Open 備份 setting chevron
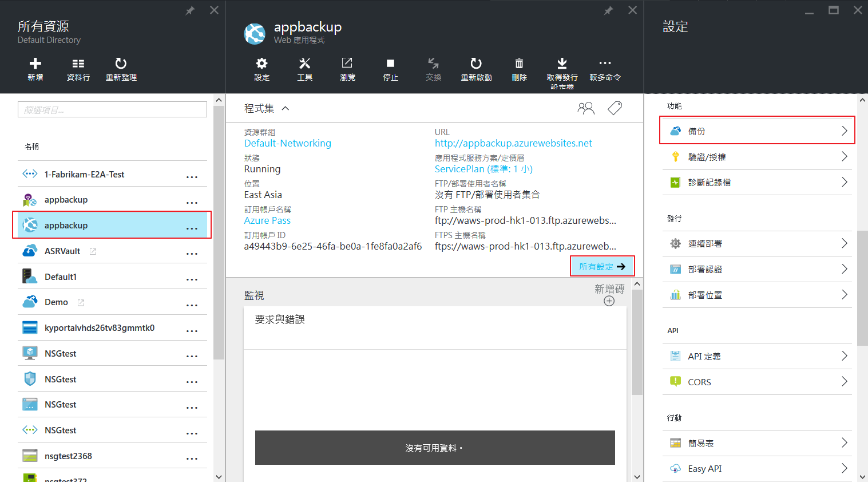This screenshot has height=482, width=868. point(844,131)
